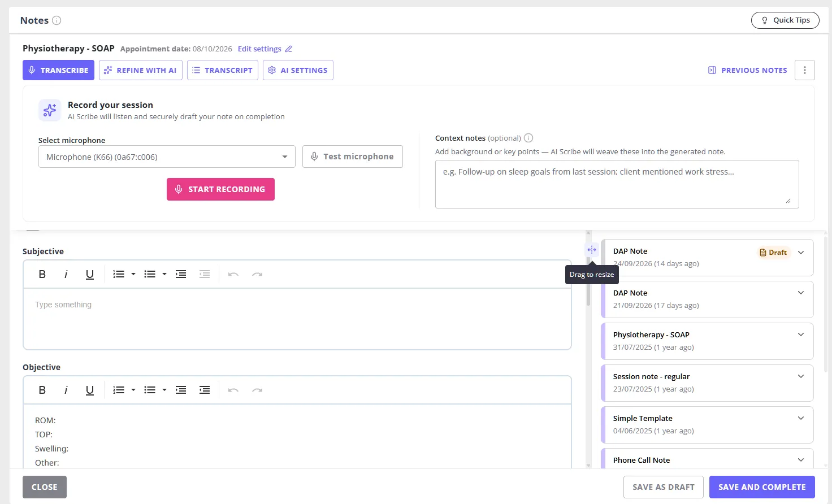Screen dimensions: 832x504
Task: Expand the Phone Call Note entry
Action: (x=801, y=460)
